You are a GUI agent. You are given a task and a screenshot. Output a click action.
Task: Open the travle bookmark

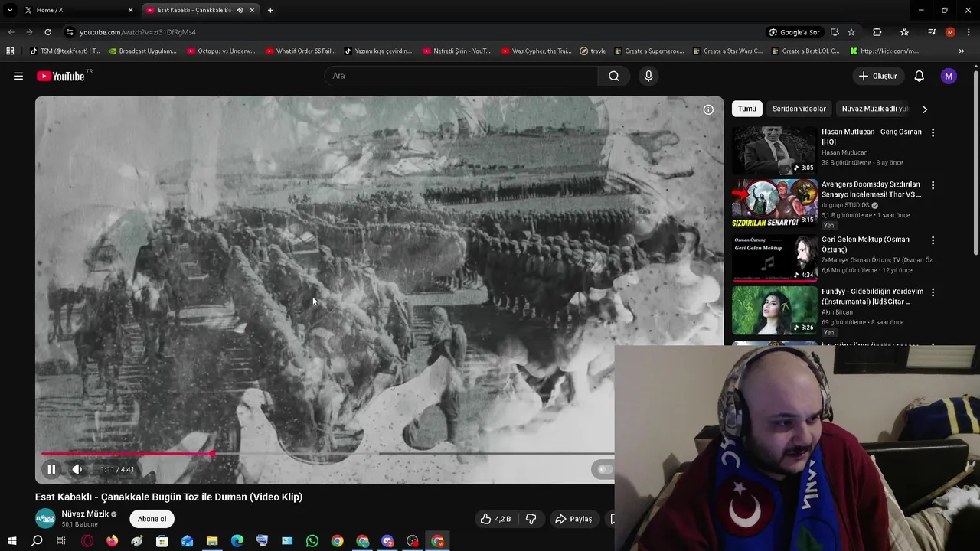pyautogui.click(x=593, y=51)
